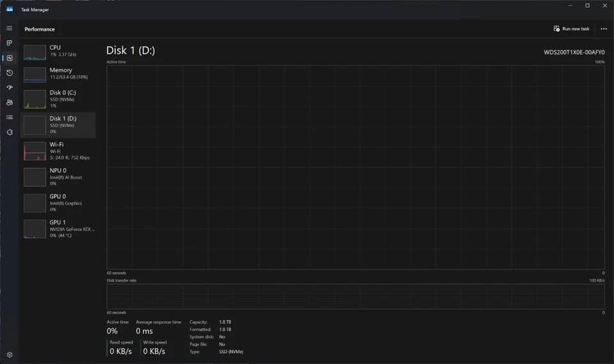Click the Run new task button
The image size is (614, 364).
[571, 29]
